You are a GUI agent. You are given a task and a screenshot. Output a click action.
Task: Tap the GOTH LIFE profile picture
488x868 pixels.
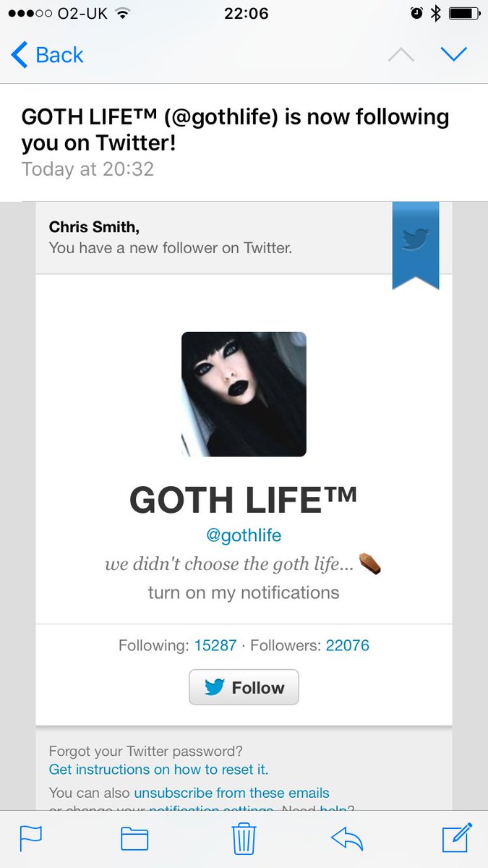pyautogui.click(x=244, y=394)
